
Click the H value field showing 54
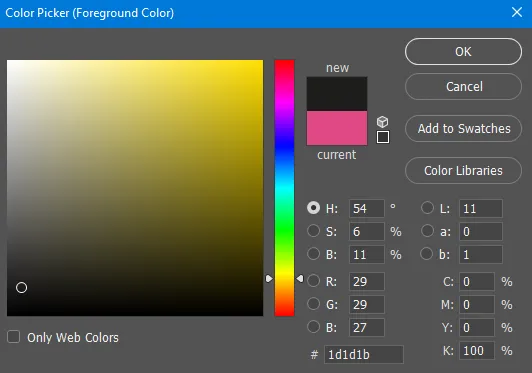pos(367,208)
